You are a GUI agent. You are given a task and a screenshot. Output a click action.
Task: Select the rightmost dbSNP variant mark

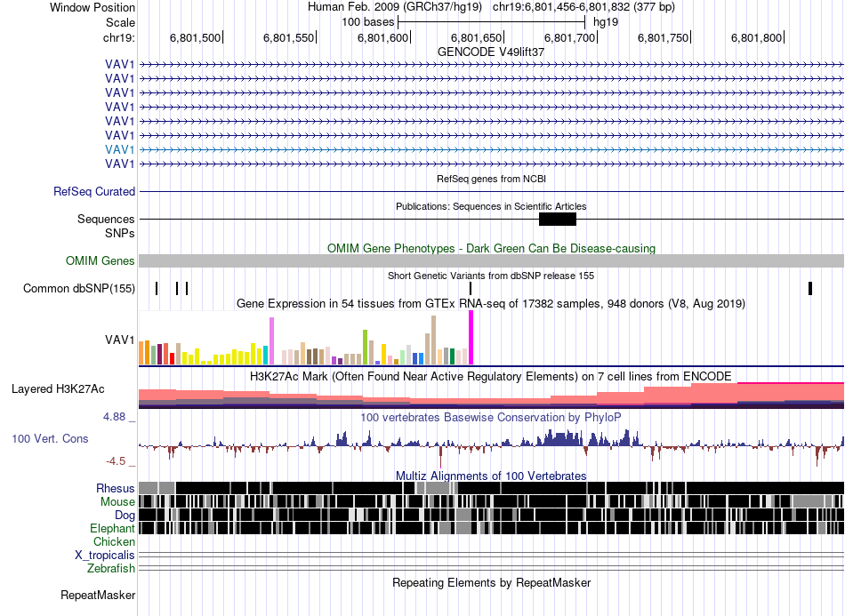coord(810,288)
